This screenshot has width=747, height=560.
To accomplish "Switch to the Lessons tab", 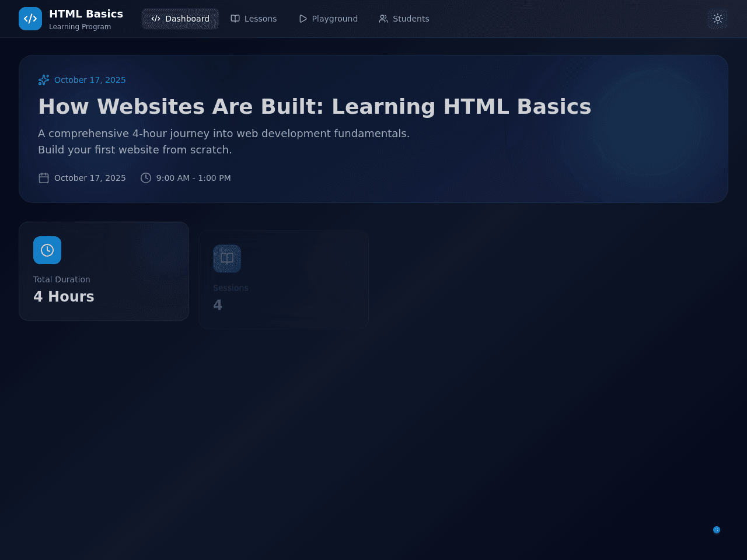I will [254, 19].
